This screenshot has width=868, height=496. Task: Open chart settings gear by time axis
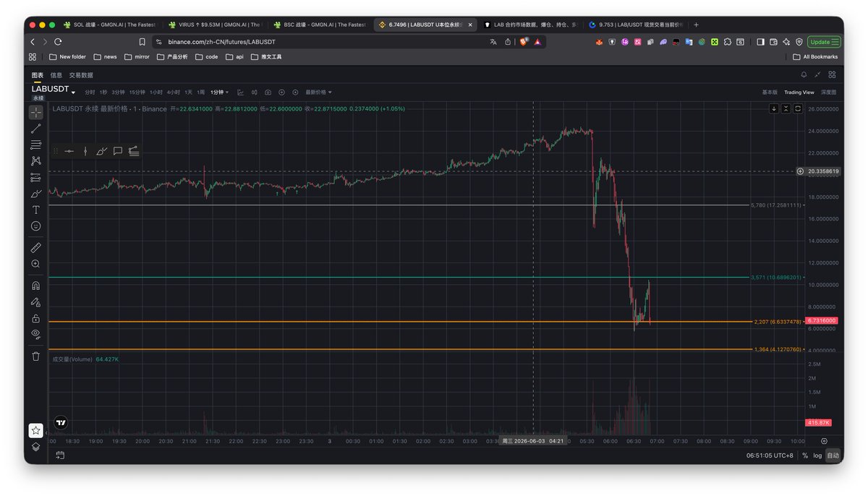(x=824, y=440)
